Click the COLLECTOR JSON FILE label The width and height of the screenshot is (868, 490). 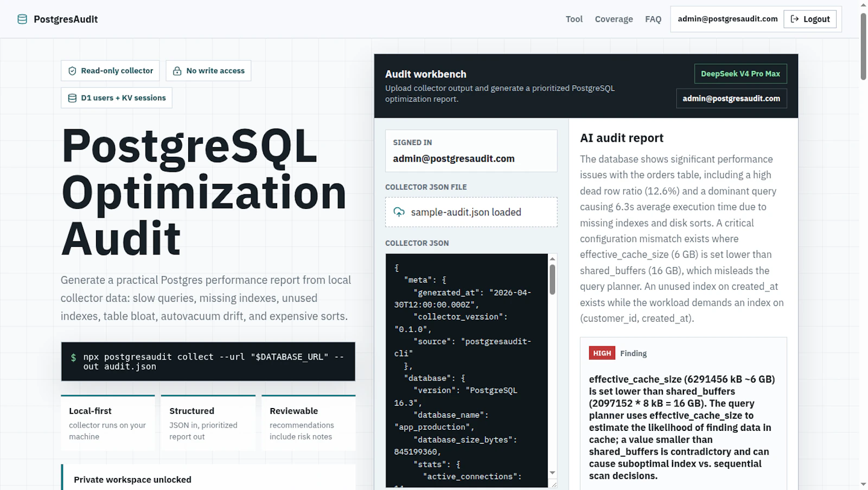coord(426,187)
